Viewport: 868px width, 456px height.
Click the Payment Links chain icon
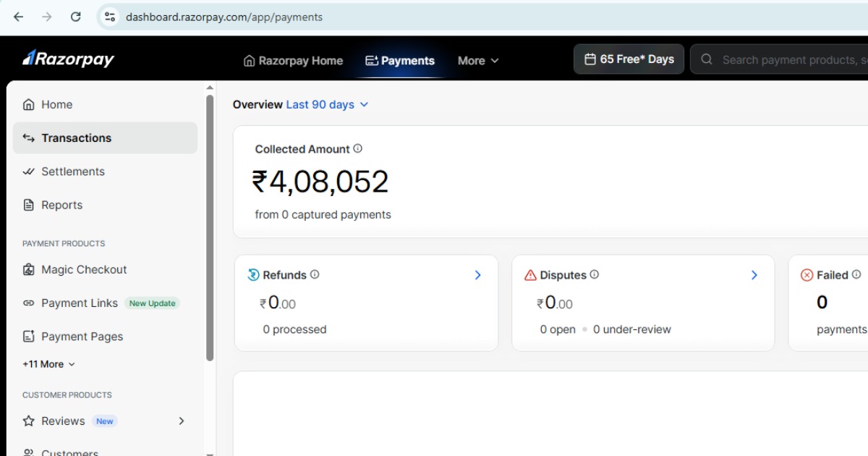click(x=29, y=303)
